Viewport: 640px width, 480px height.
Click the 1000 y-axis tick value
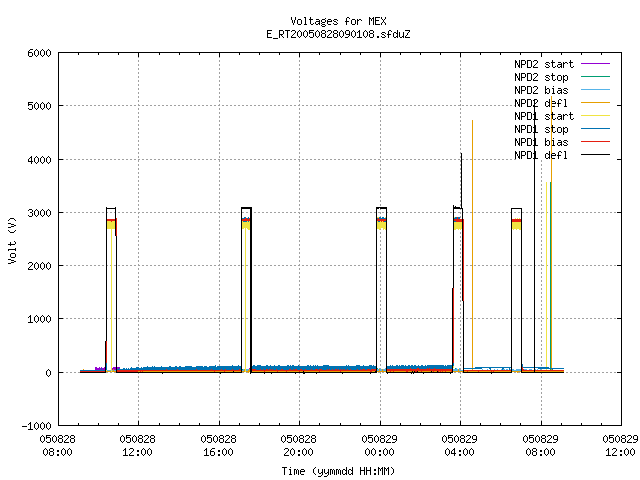click(39, 319)
